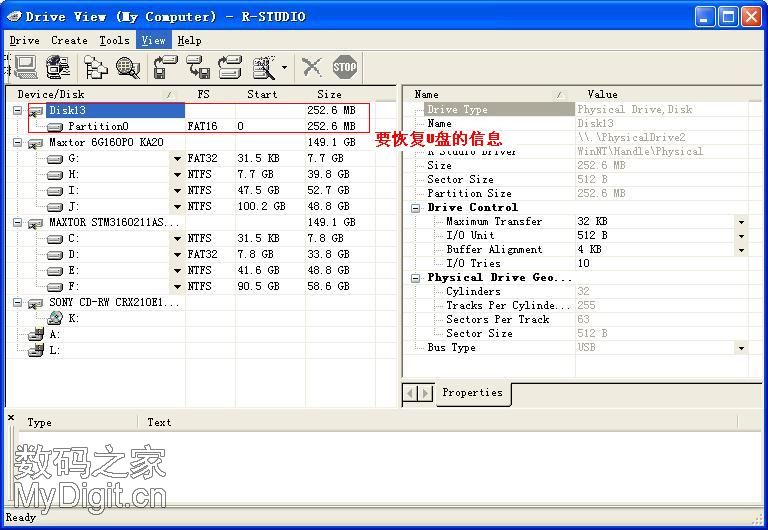Collapse the Physical Drive Geo group

[x=415, y=278]
